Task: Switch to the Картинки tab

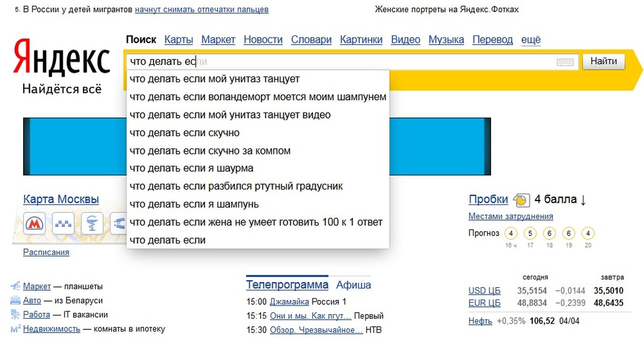Action: pos(361,40)
